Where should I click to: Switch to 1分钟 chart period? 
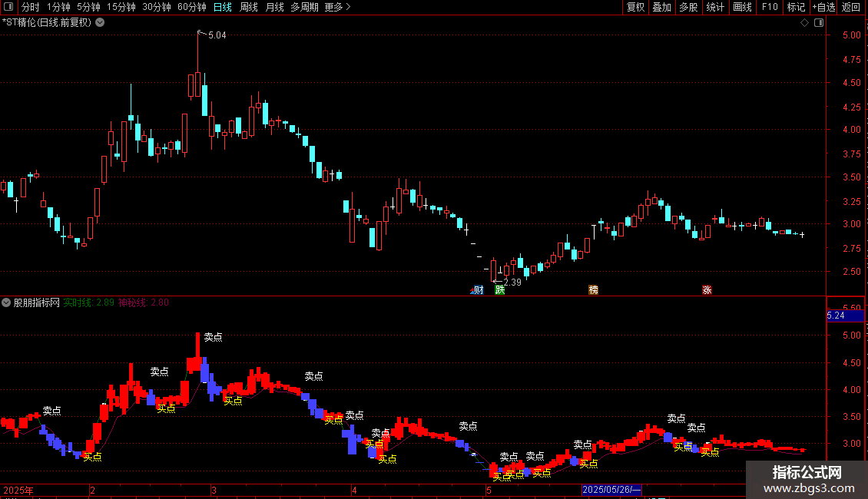tap(58, 7)
